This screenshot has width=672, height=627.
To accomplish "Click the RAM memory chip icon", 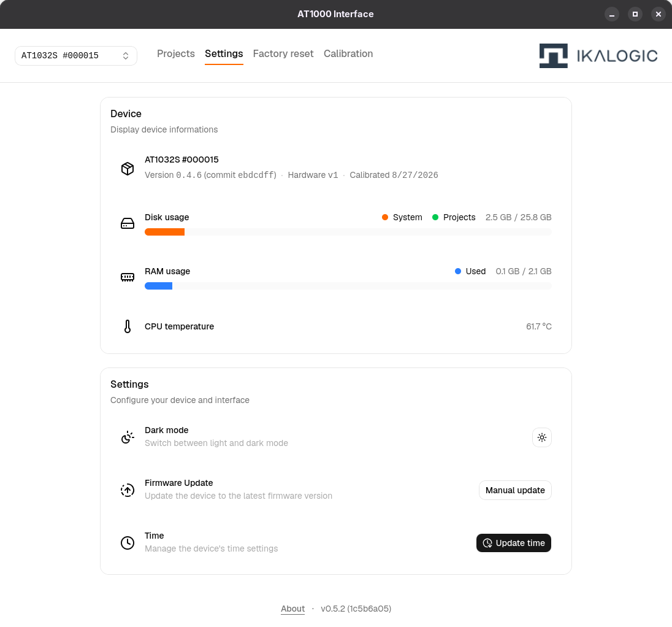I will [x=128, y=277].
